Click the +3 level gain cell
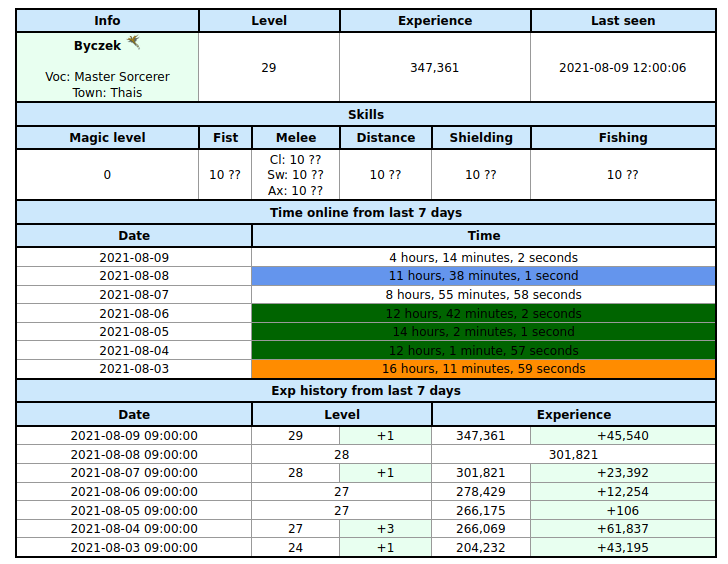 pyautogui.click(x=385, y=529)
